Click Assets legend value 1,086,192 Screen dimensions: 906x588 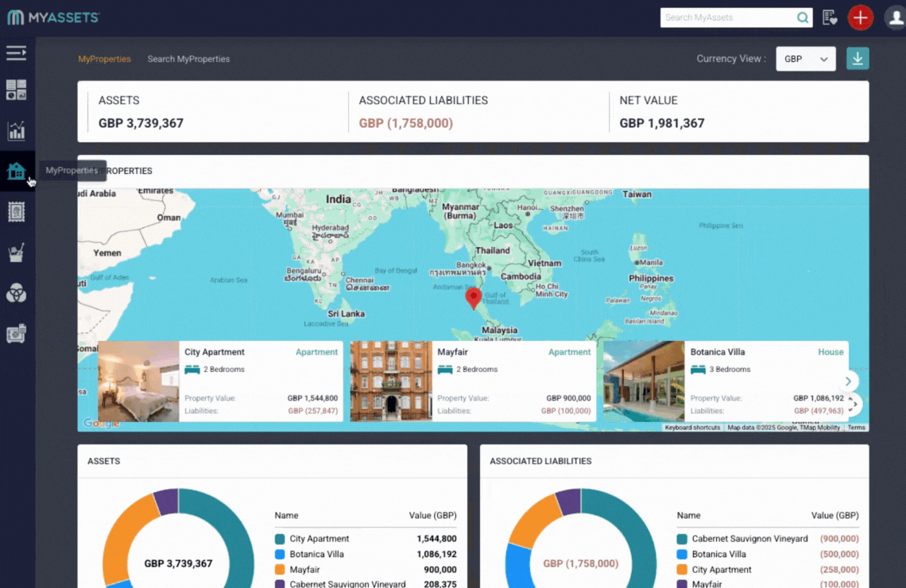click(436, 554)
